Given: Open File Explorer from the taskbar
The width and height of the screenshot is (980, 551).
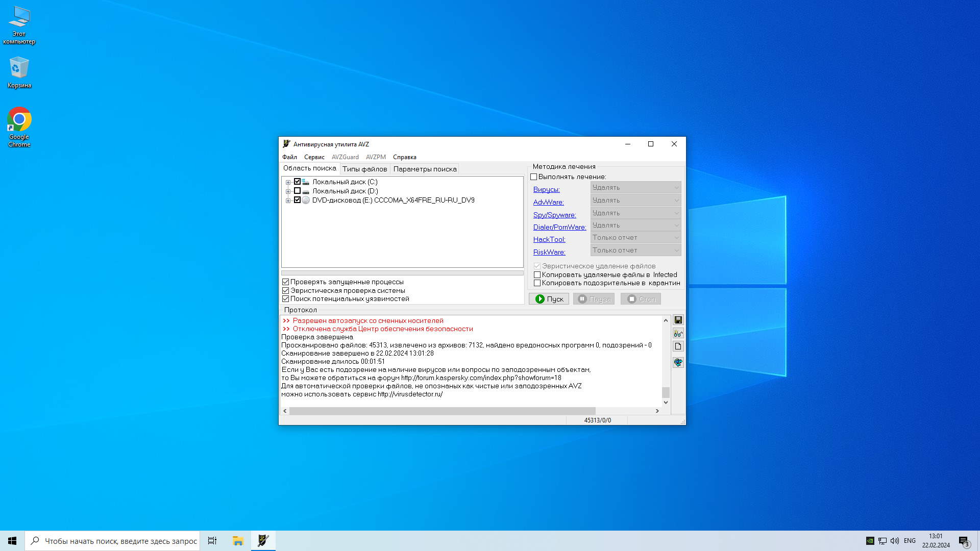Looking at the screenshot, I should pyautogui.click(x=238, y=541).
